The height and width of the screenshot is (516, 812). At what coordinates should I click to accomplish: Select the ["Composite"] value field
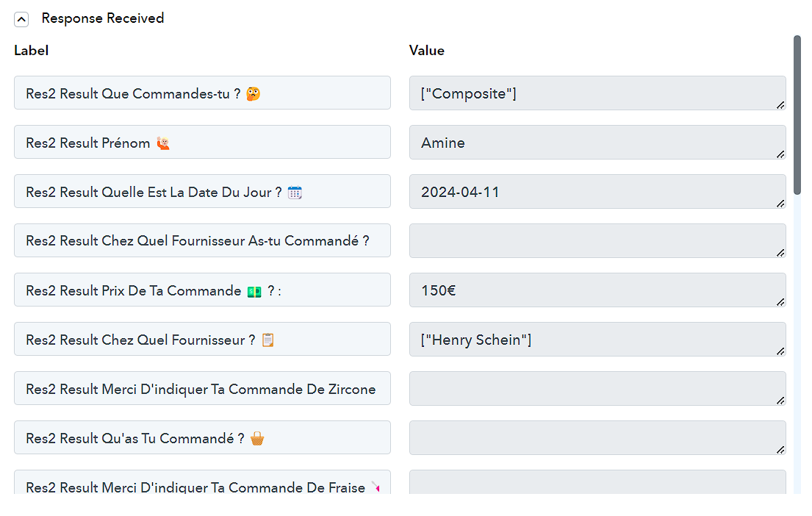point(597,93)
